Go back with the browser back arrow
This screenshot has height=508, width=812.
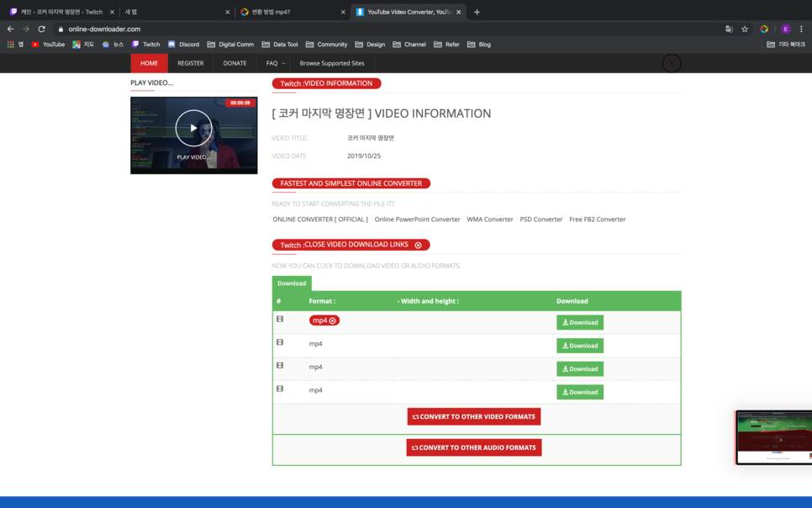[x=10, y=29]
